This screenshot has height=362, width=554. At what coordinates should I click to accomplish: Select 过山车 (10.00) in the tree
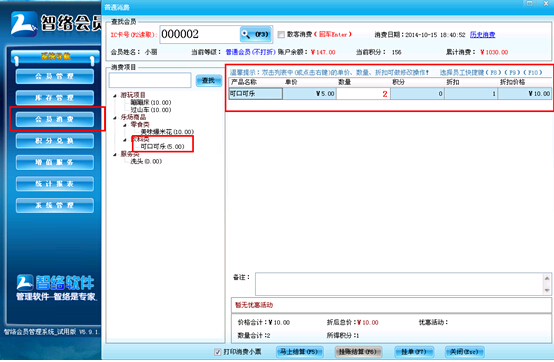click(x=151, y=110)
